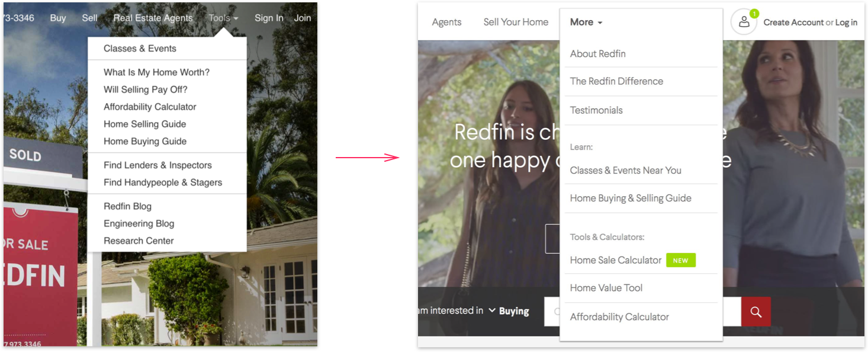Choose Home Sale Calculator
This screenshot has width=868, height=352.
point(616,260)
